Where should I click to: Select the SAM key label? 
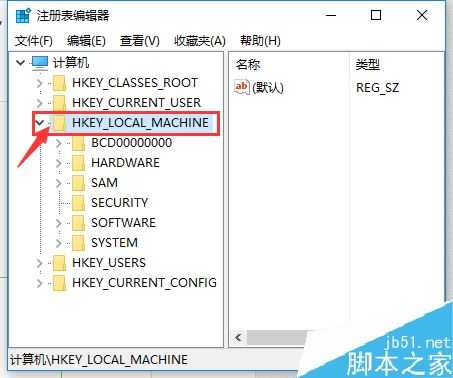[x=104, y=183]
